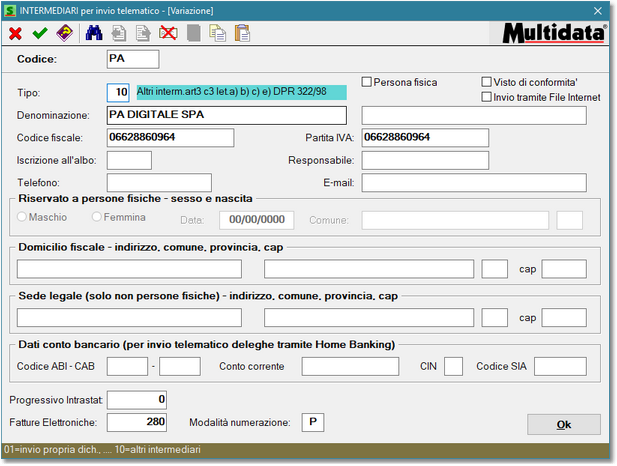
Task: Click the Codice ABI field
Action: [x=127, y=366]
